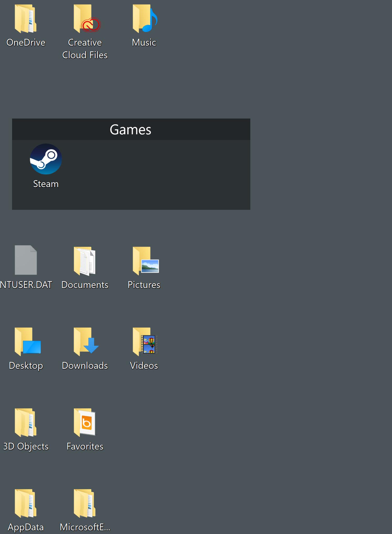Select the Music folder icon
This screenshot has height=534, width=392.
pyautogui.click(x=145, y=19)
